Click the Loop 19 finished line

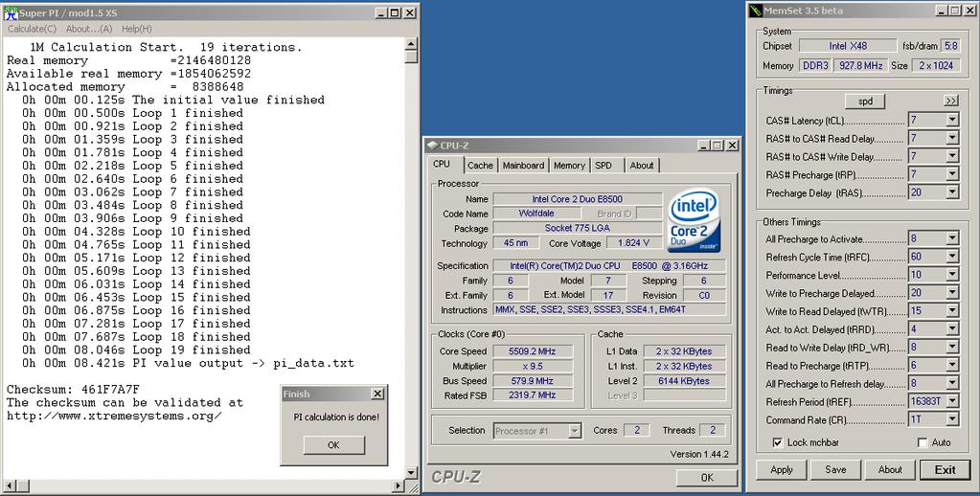pos(136,349)
